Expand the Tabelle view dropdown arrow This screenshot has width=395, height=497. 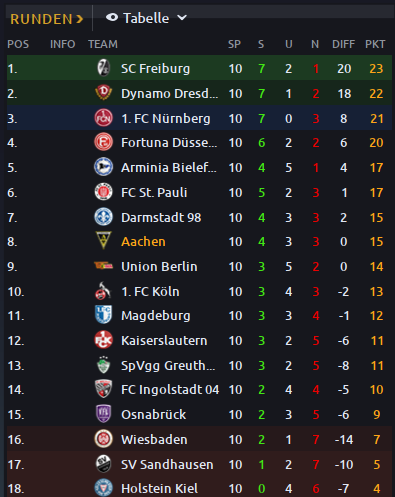[182, 18]
